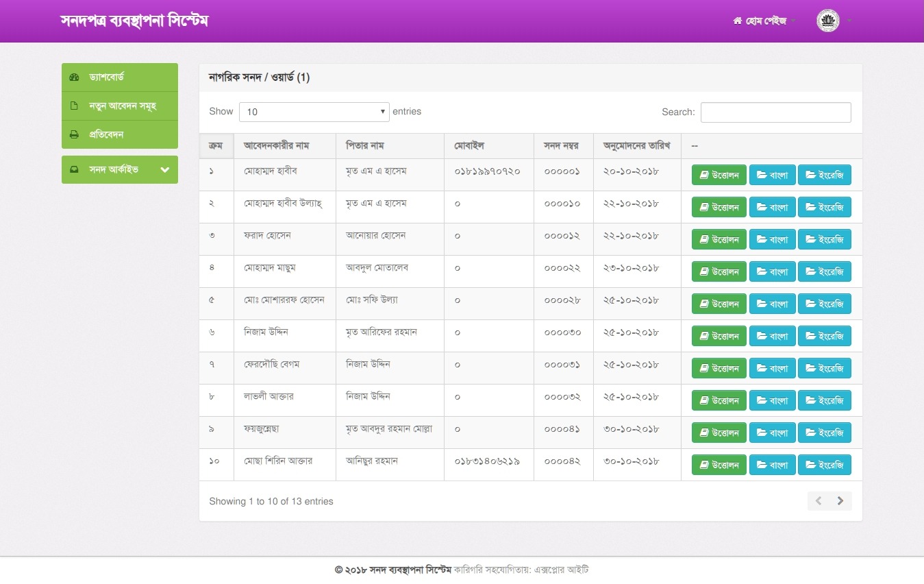Open the user avatar emblem menu
The height and width of the screenshot is (584, 924).
pyautogui.click(x=828, y=21)
